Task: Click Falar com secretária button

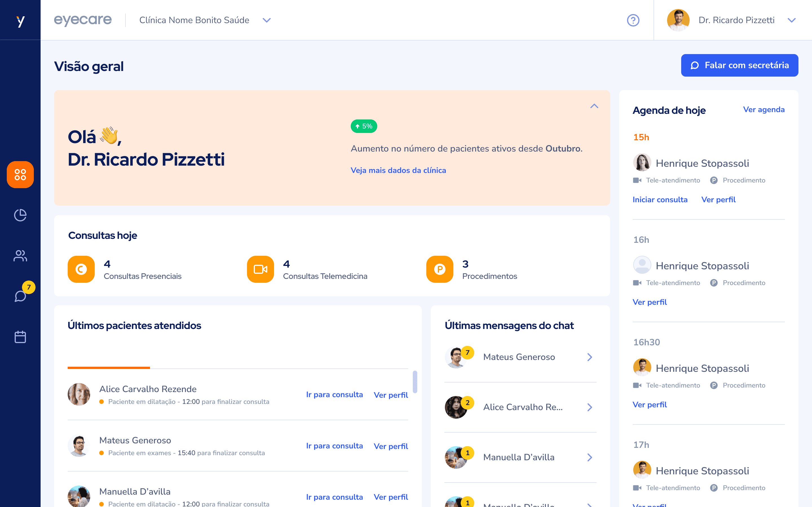Action: [x=739, y=65]
